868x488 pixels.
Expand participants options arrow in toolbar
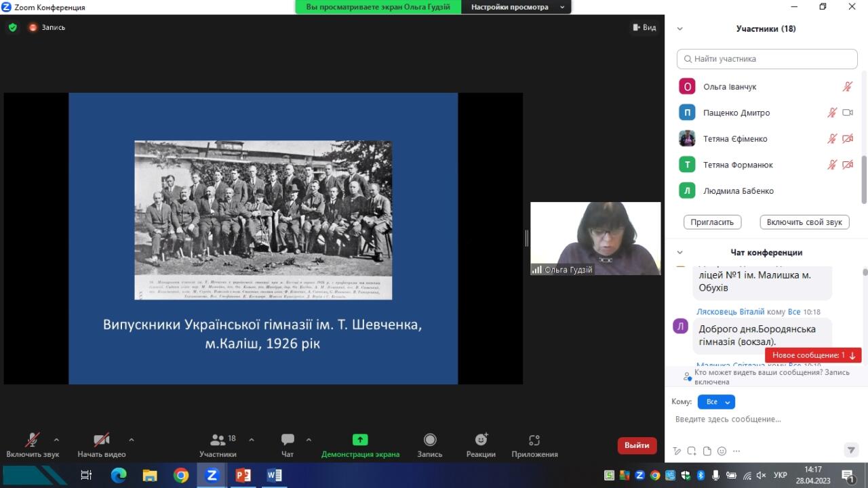click(x=252, y=440)
